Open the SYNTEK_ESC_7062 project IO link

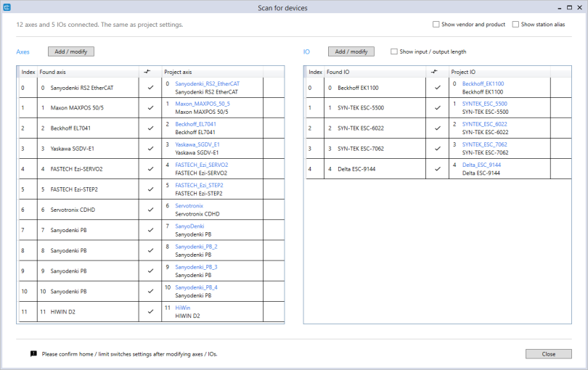484,144
